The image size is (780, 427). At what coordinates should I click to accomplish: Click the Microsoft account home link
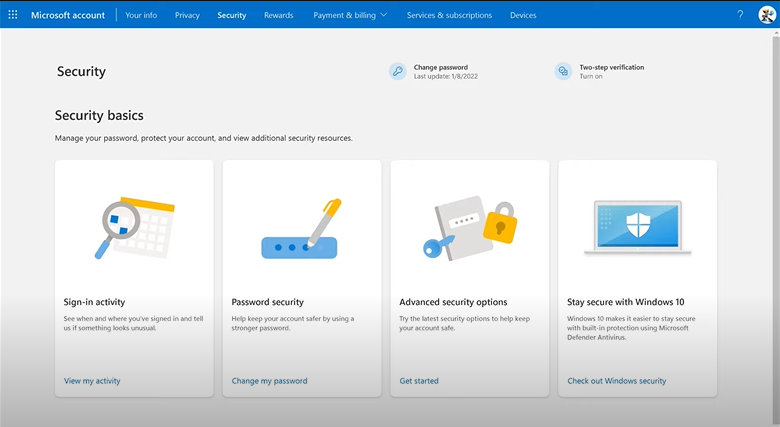click(68, 15)
